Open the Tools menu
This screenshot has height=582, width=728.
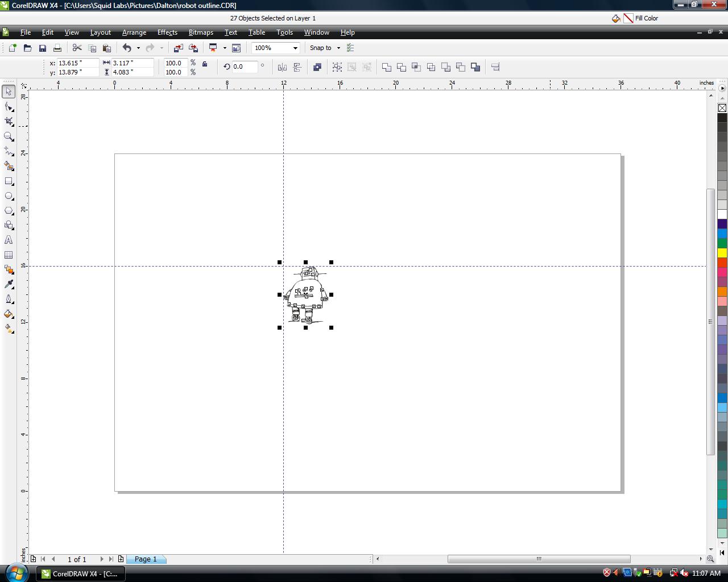coord(284,32)
